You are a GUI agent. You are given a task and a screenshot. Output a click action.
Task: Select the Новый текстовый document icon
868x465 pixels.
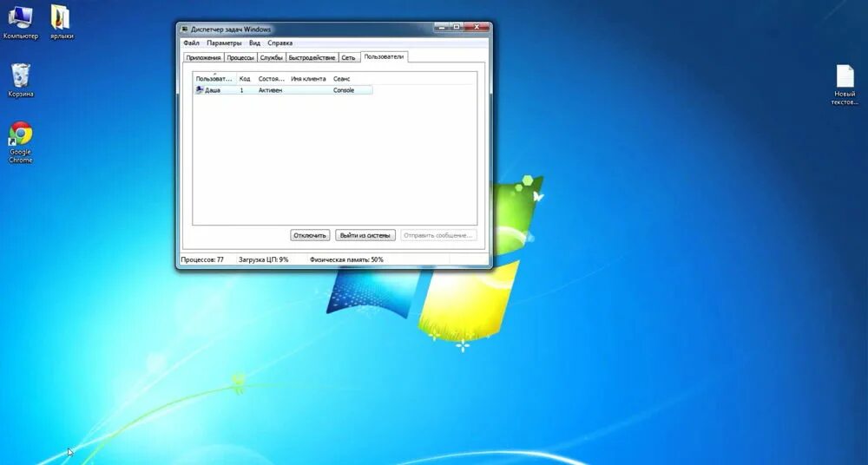(845, 85)
